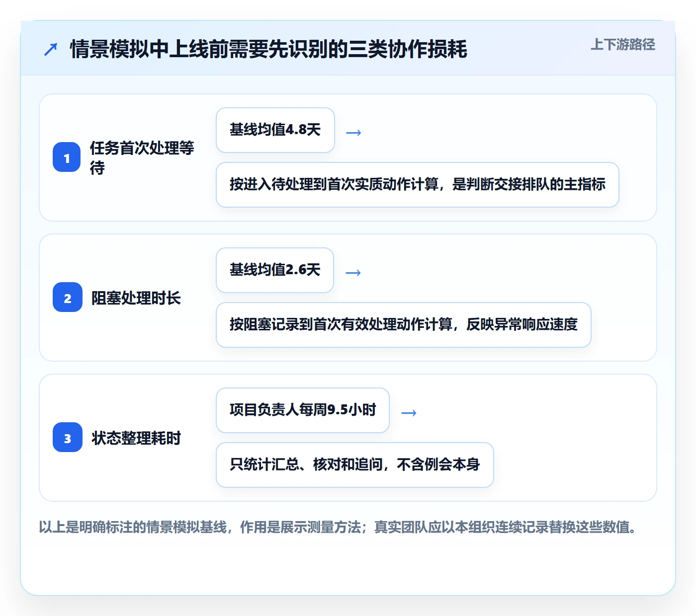
Task: Click the 状态整理耗时 label
Action: [x=136, y=438]
